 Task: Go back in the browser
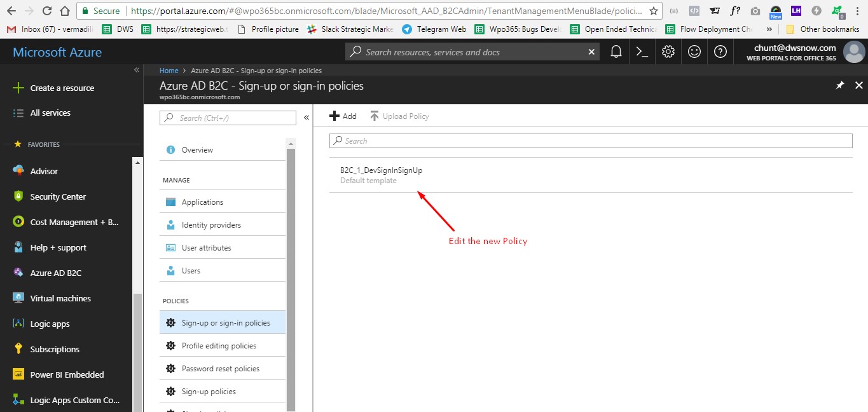[x=11, y=11]
